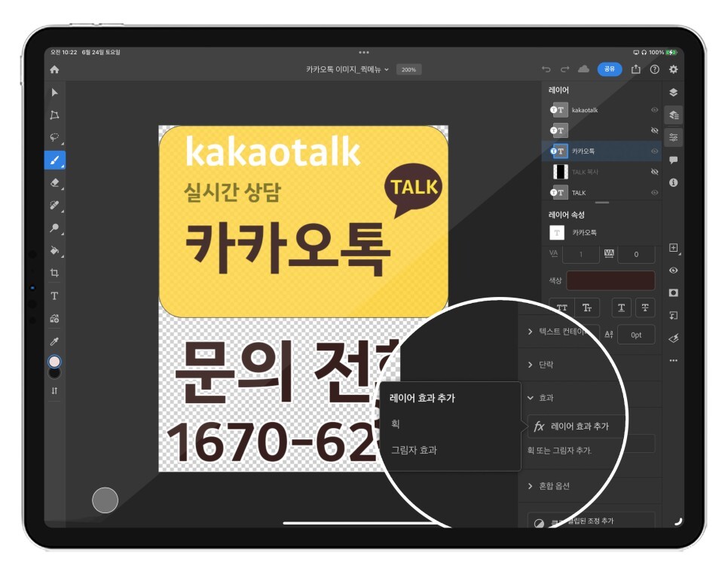The image size is (728, 575).
Task: Select the Crop tool
Action: coord(54,273)
